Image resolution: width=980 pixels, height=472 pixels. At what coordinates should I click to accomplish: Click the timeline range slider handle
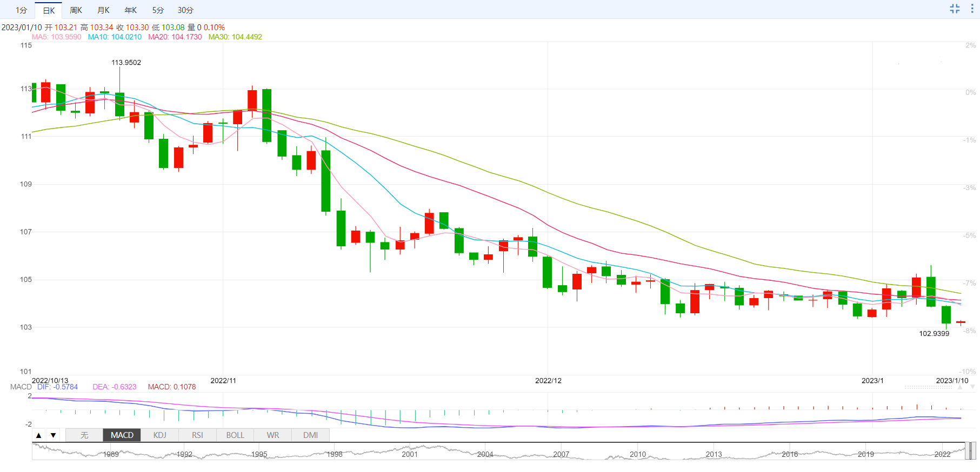click(x=972, y=451)
